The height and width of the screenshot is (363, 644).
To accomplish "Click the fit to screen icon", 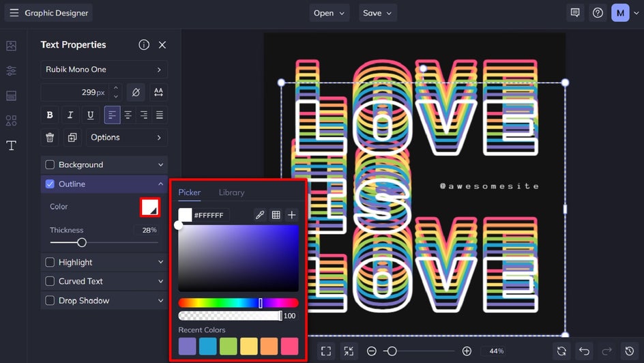I will (326, 351).
